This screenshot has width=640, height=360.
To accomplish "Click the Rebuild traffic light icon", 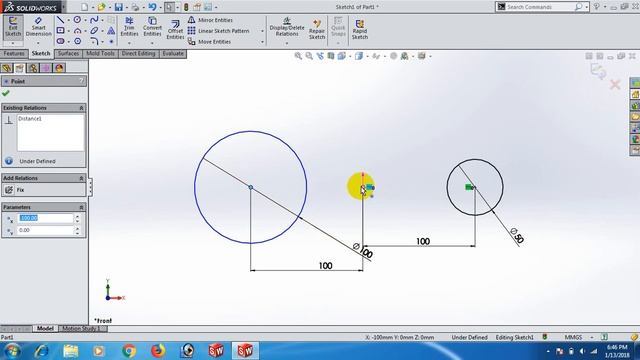I will point(186,7).
